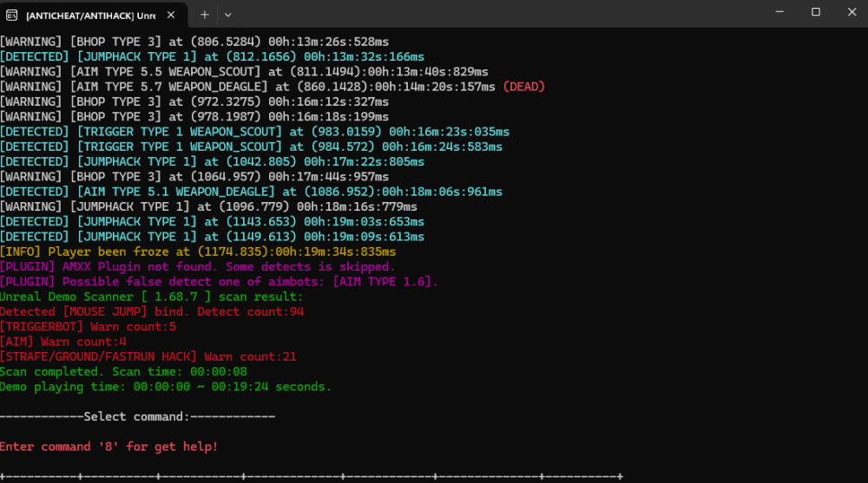Click the terminal icon in the tab
Viewport: 868px width, 483px height.
pos(11,16)
